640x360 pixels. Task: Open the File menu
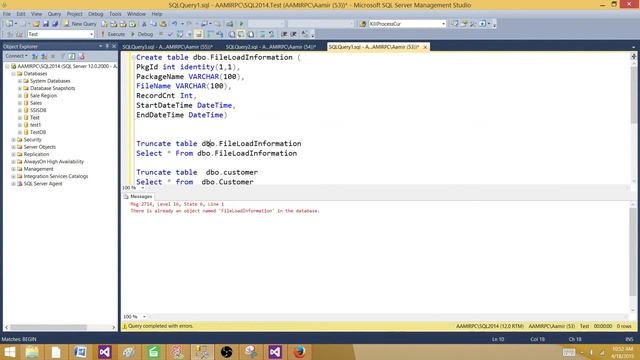tap(7, 14)
